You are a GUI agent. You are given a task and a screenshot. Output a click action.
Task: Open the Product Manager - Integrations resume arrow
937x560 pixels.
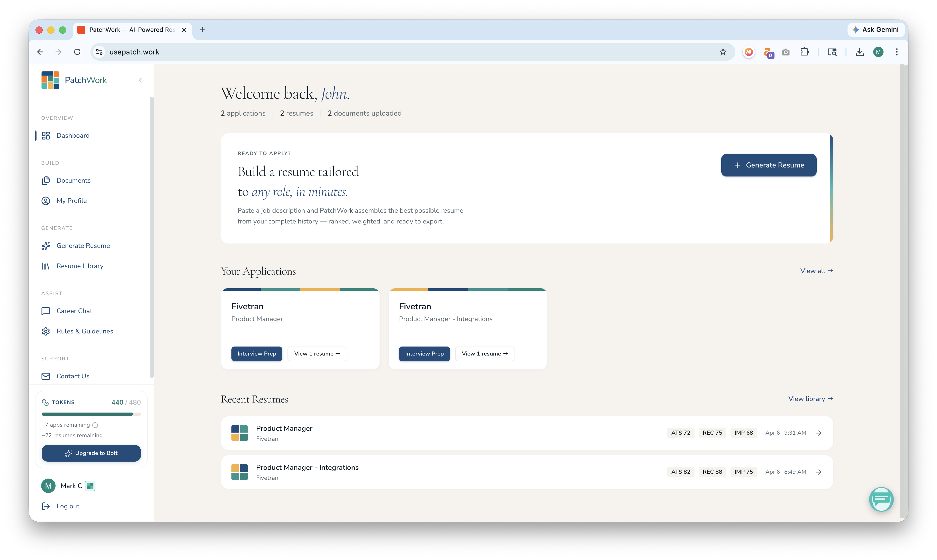pos(818,472)
